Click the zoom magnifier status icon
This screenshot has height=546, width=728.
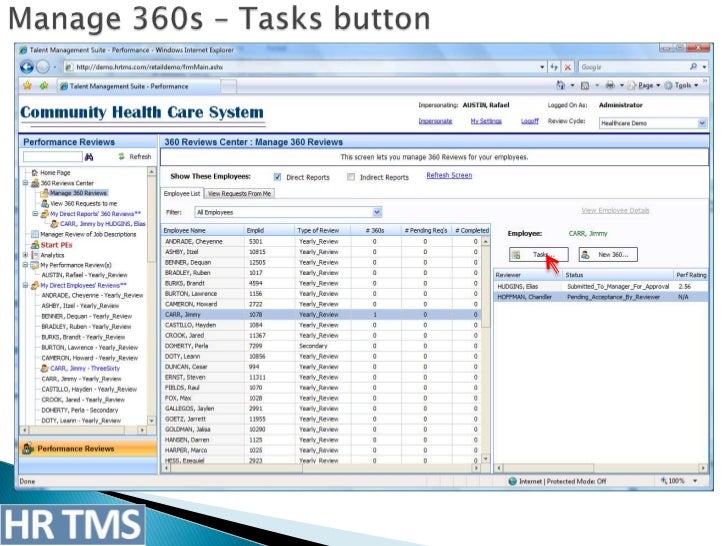pos(664,481)
